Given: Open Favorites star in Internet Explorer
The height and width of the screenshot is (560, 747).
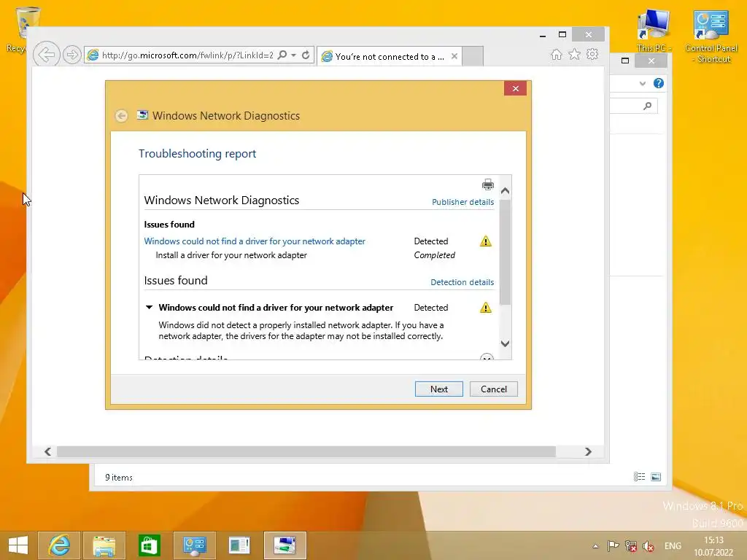Looking at the screenshot, I should click(575, 54).
